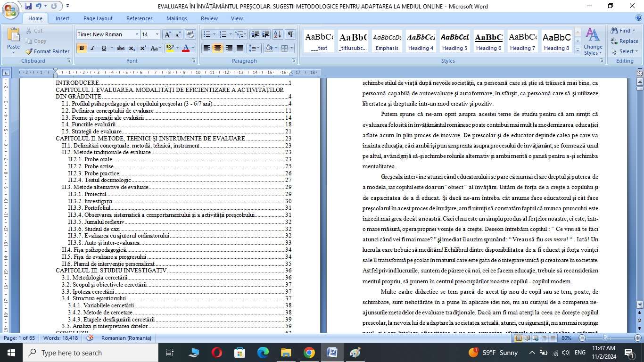Viewport: 644px width, 362px height.
Task: Apply the Emphasis style
Action: click(387, 41)
